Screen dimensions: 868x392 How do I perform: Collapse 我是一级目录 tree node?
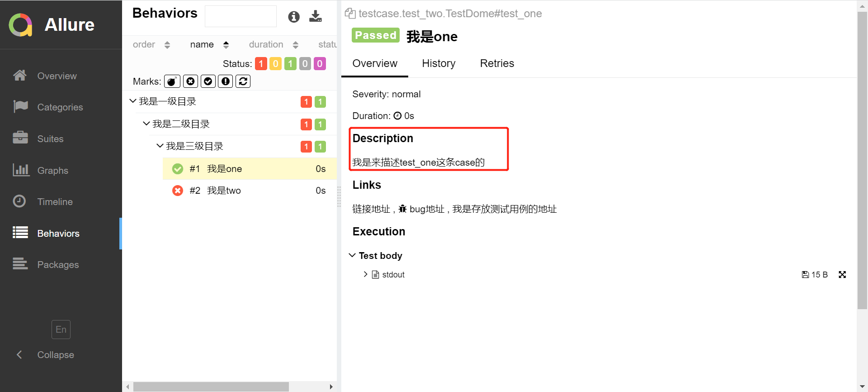tap(133, 101)
